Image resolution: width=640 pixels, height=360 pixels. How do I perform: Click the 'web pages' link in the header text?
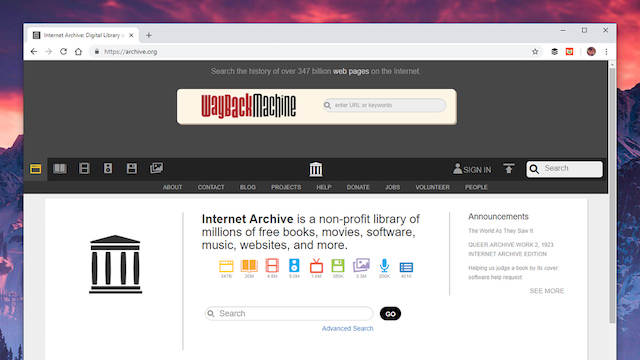point(351,71)
